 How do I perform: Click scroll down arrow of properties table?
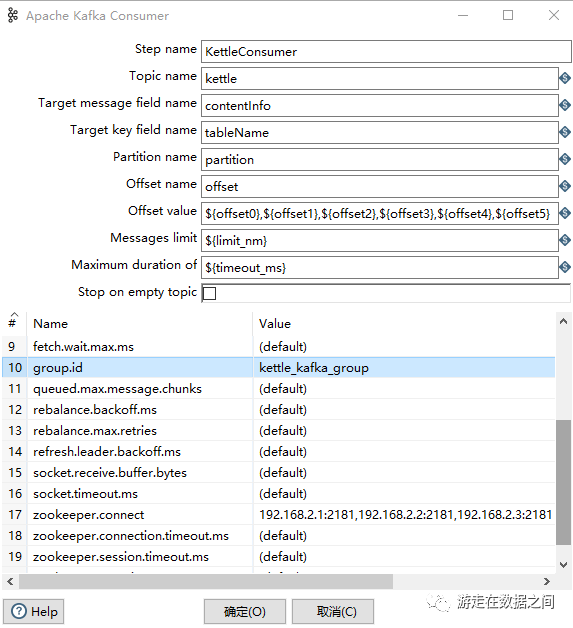tap(563, 565)
